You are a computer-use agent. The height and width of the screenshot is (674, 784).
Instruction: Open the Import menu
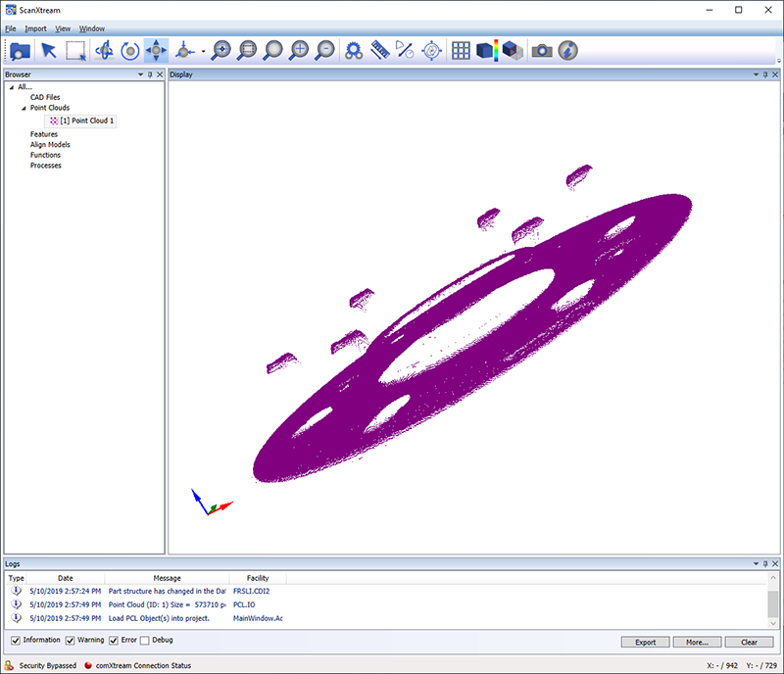[35, 27]
